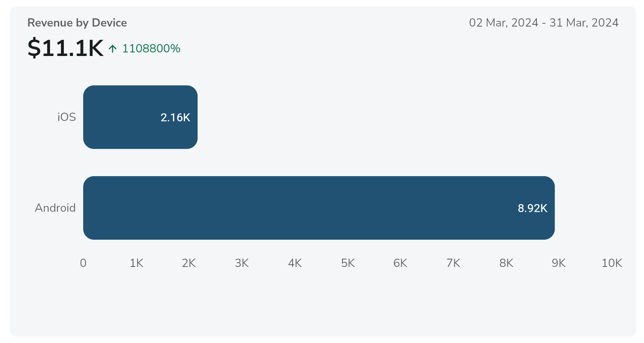
Task: Click the 4K axis tick label
Action: tap(295, 263)
